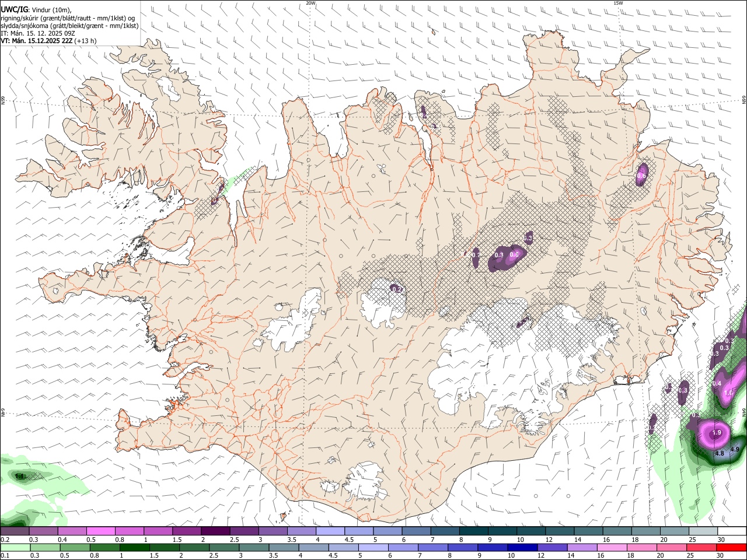Click the light pink 16 rain legend swatch
The image size is (747, 560).
click(x=613, y=547)
